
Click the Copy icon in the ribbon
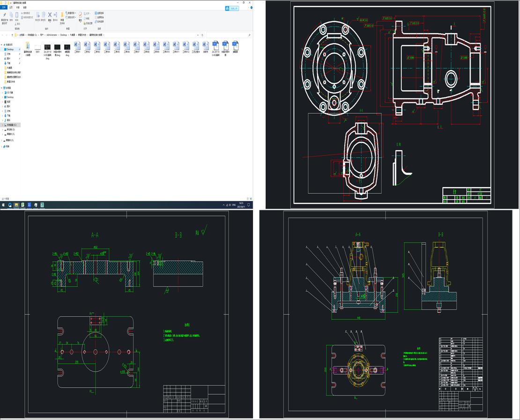coord(11,15)
